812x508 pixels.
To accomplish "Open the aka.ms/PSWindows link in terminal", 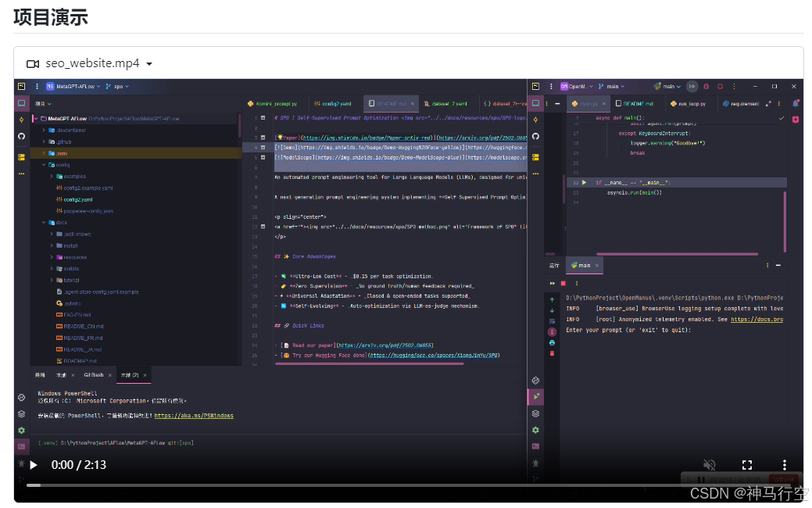I will (x=194, y=416).
